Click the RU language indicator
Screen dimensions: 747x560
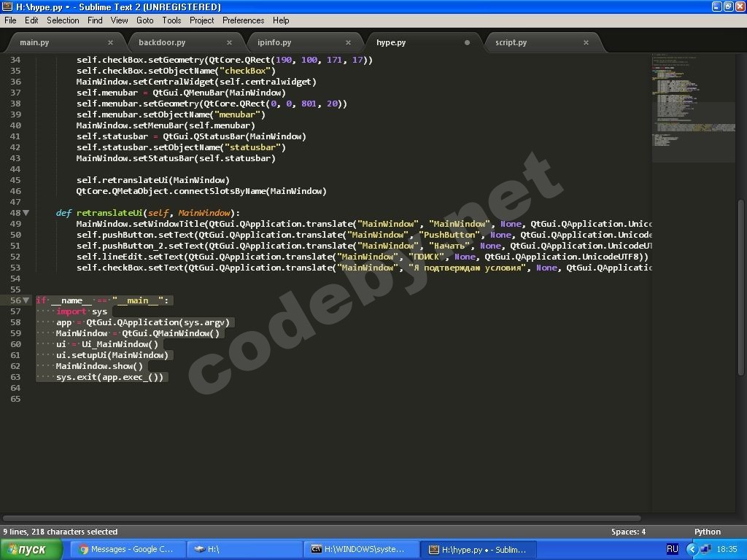tap(672, 549)
